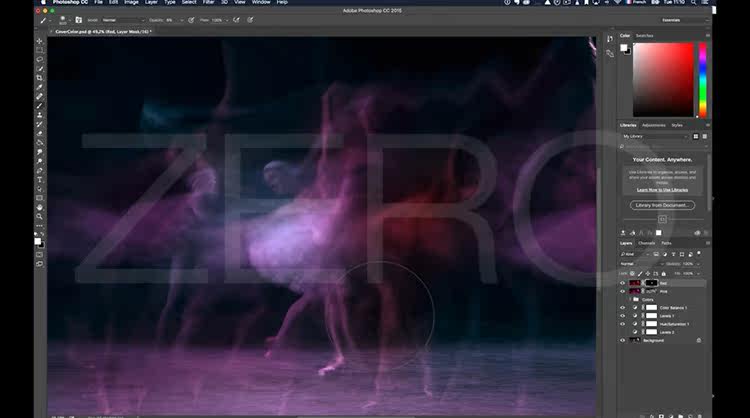Select the Brush tool in toolbox

coord(39,106)
